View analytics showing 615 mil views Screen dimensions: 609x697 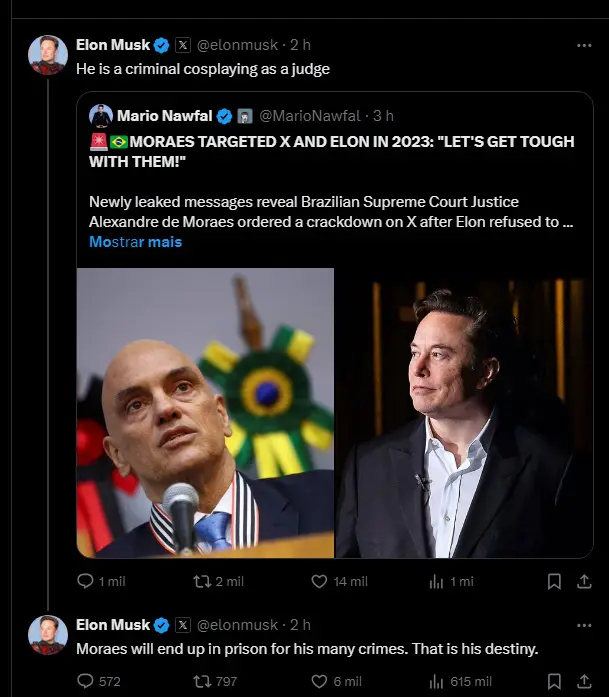(x=437, y=682)
